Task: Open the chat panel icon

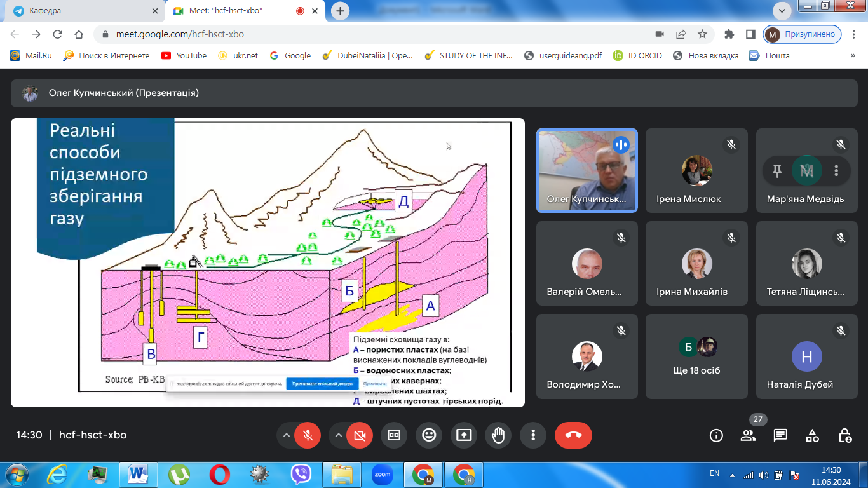Action: [780, 435]
